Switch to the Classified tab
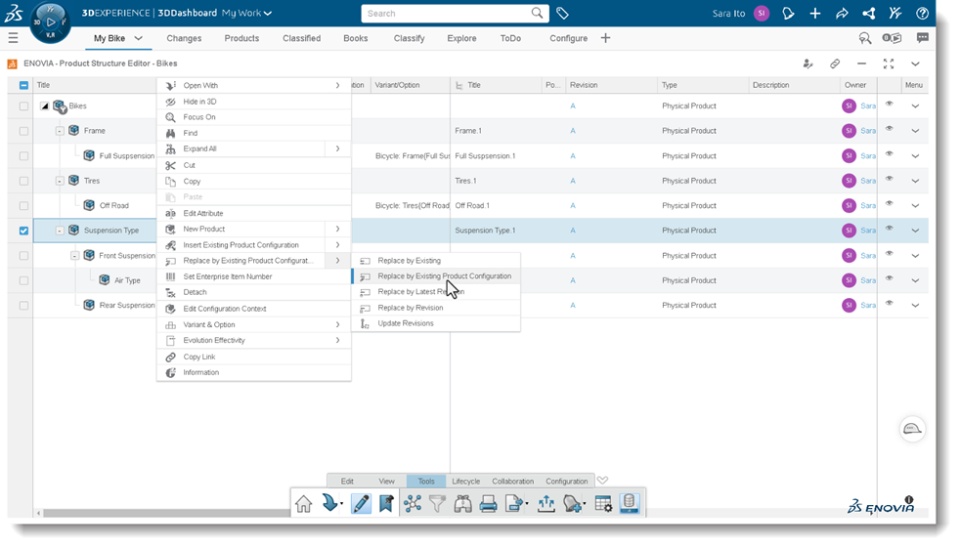 (301, 38)
